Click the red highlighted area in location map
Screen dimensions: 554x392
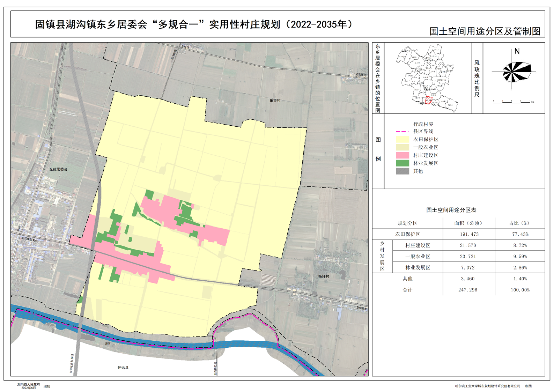coord(429,101)
